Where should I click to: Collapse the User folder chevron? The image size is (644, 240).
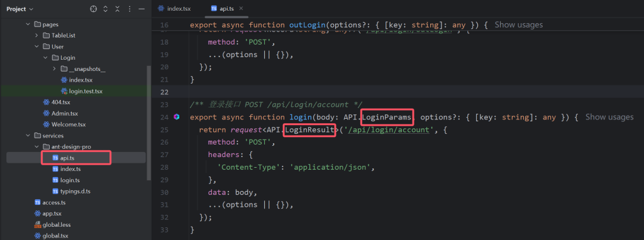pyautogui.click(x=36, y=46)
